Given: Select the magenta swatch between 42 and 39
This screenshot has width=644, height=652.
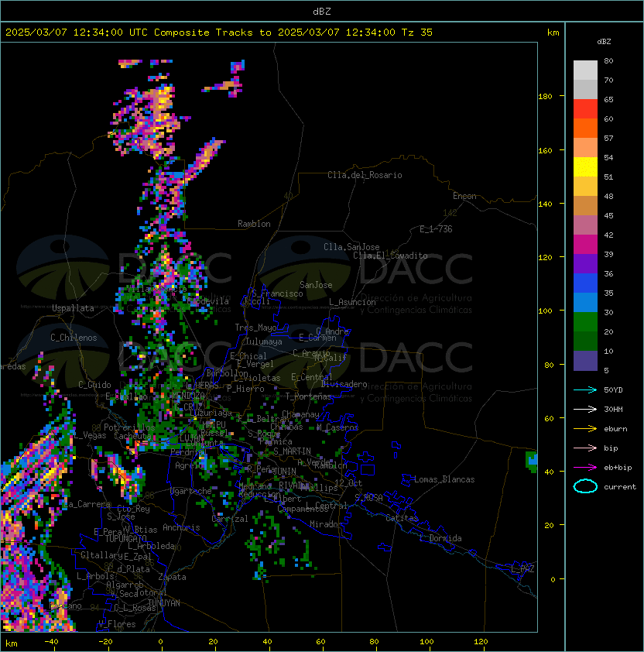Looking at the screenshot, I should click(585, 245).
